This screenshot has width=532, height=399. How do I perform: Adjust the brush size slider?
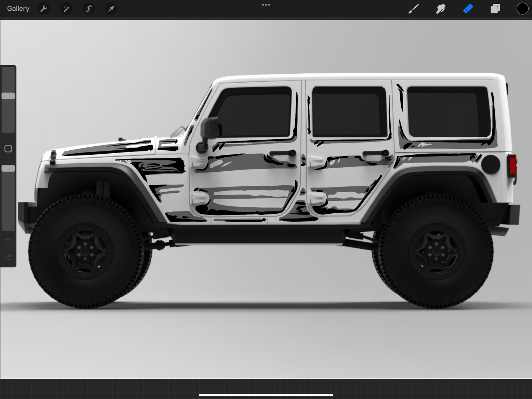point(8,96)
